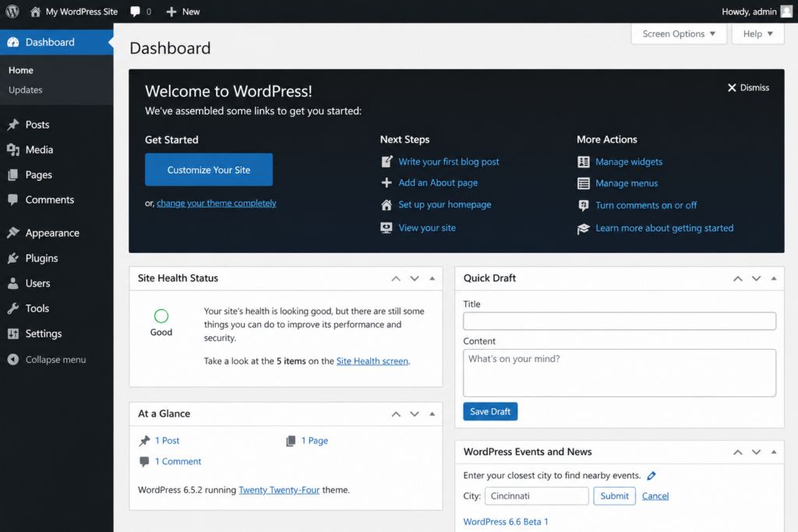Image resolution: width=798 pixels, height=532 pixels.
Task: Open the Home submenu item
Action: [x=21, y=70]
